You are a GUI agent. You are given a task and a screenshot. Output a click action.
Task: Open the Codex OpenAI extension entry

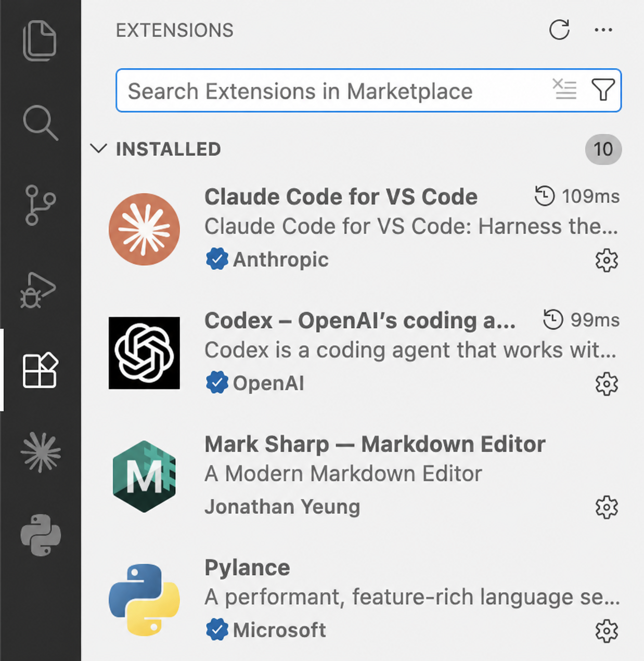coord(363,353)
